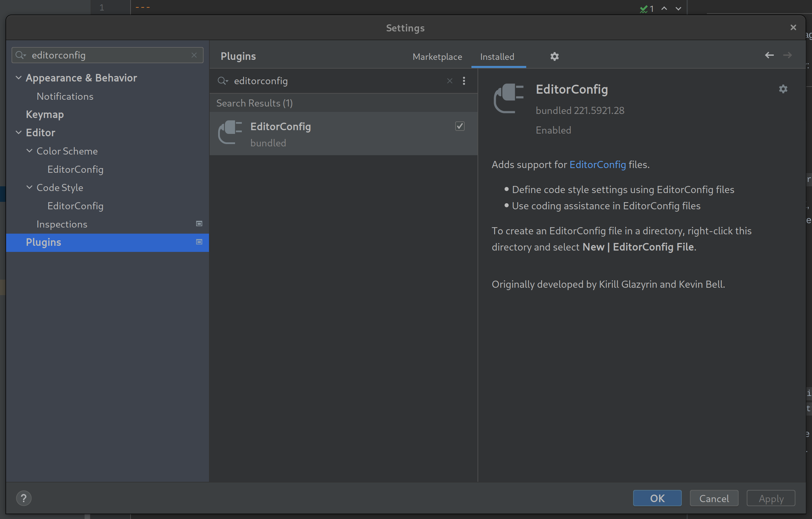The image size is (812, 519).
Task: Select the Installed tab
Action: (x=497, y=56)
